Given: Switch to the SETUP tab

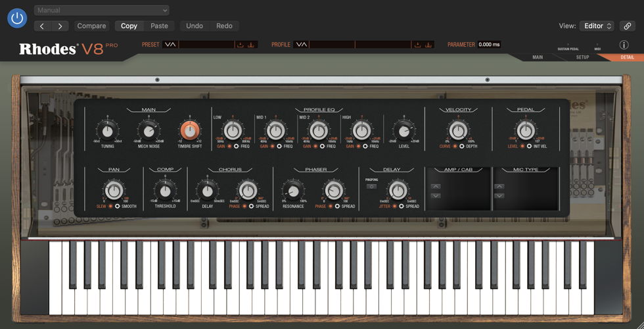Looking at the screenshot, I should 582,57.
